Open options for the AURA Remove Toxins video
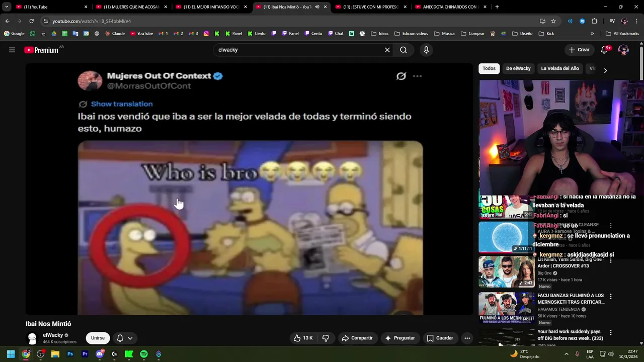The width and height of the screenshot is (644, 362). [x=611, y=226]
